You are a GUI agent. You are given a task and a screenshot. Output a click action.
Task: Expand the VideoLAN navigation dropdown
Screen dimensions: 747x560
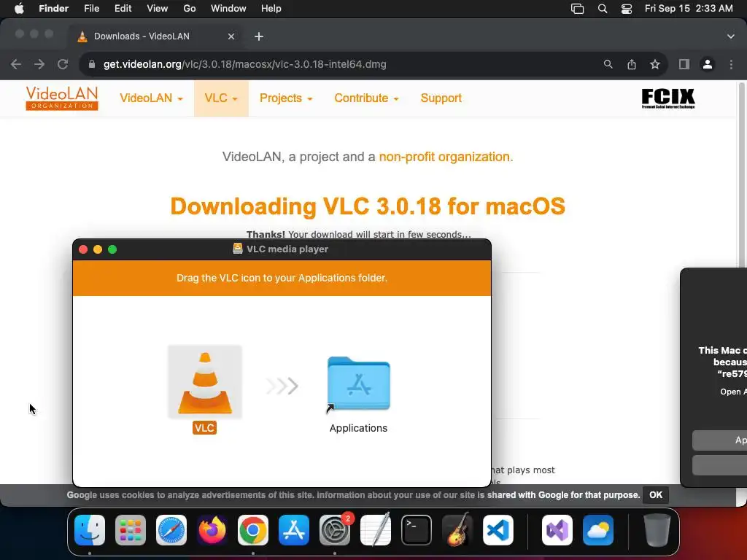[151, 98]
